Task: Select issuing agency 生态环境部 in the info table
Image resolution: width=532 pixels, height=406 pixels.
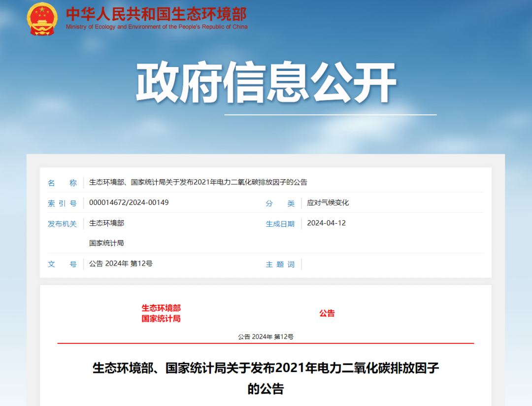Action: tap(106, 223)
